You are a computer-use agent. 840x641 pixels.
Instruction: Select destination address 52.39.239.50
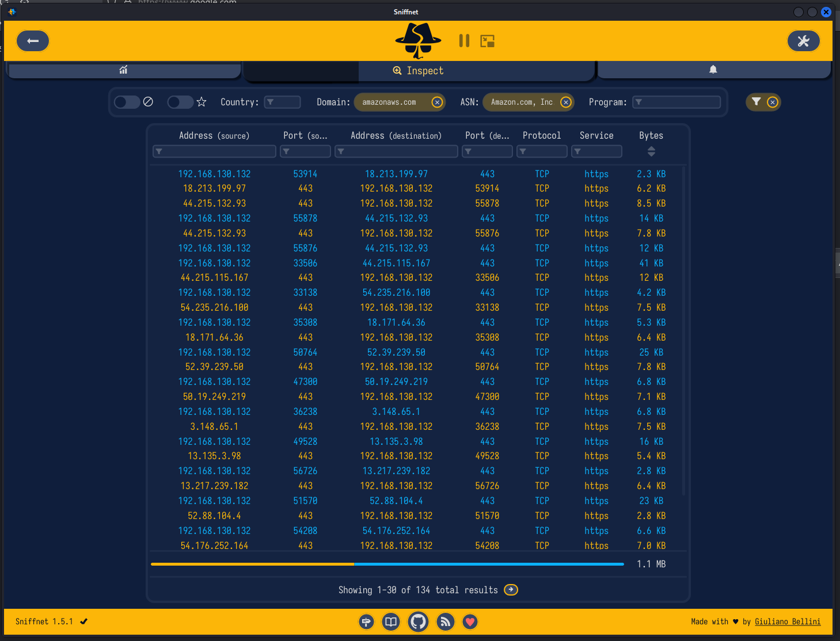coord(396,352)
